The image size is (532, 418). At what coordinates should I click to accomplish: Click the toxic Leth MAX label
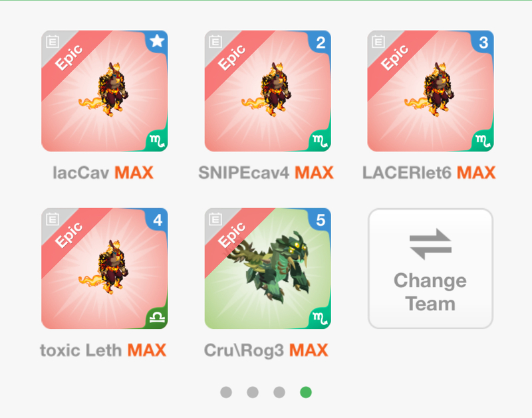pos(103,350)
